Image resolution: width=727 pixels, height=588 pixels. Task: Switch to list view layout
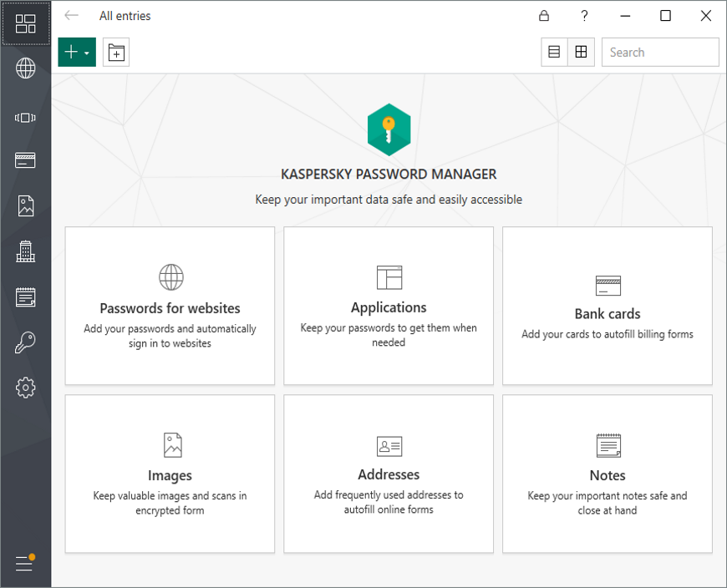pyautogui.click(x=554, y=53)
